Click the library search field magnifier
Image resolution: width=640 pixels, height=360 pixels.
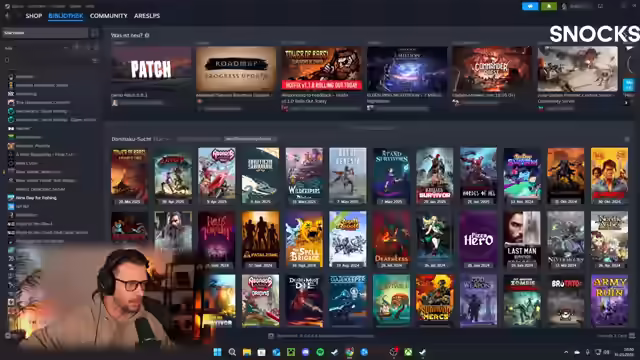click(x=7, y=60)
